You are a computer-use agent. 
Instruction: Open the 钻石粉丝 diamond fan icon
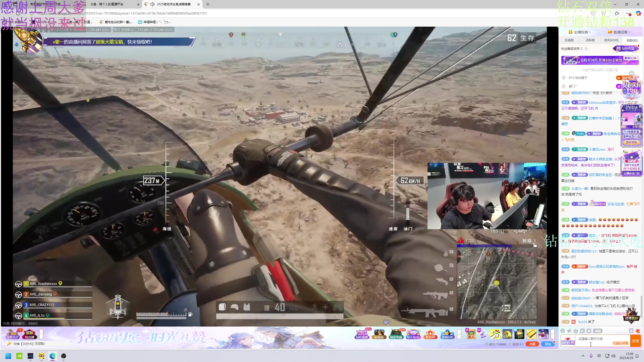point(413,334)
